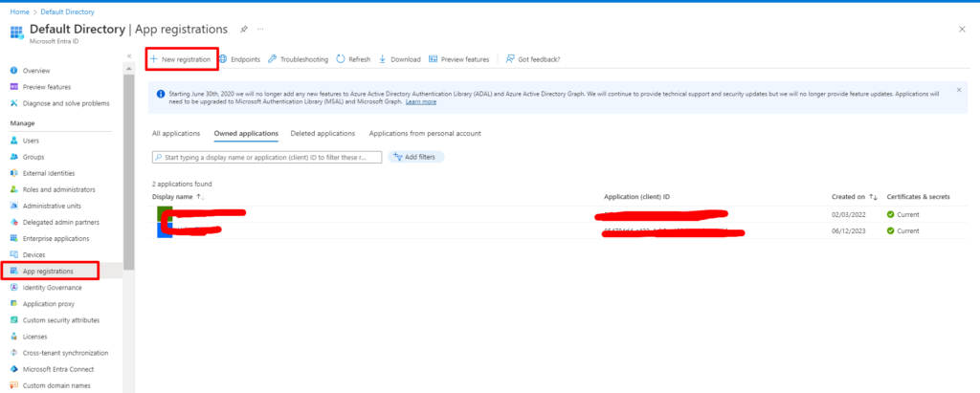This screenshot has width=980, height=393.
Task: Click the New registration plus icon
Action: point(153,59)
